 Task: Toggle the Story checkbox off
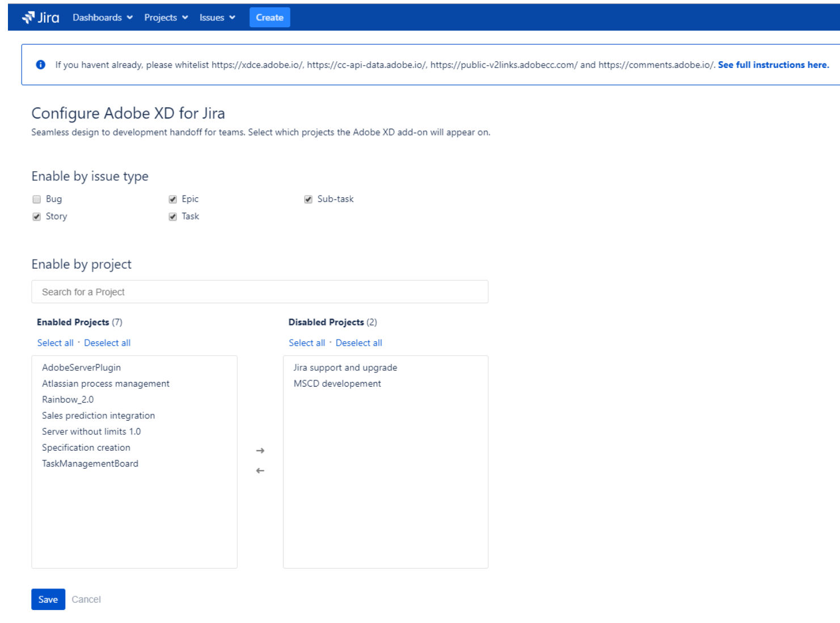pyautogui.click(x=36, y=216)
